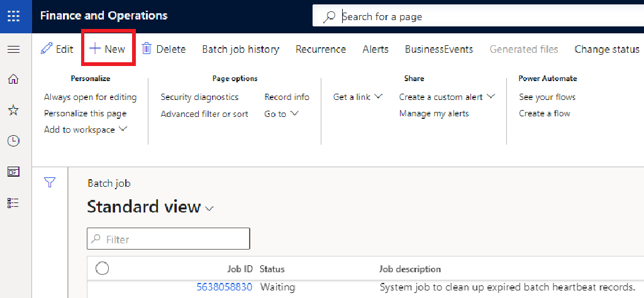The image size is (644, 298).
Task: Show the filter pane funnel icon
Action: pyautogui.click(x=50, y=182)
